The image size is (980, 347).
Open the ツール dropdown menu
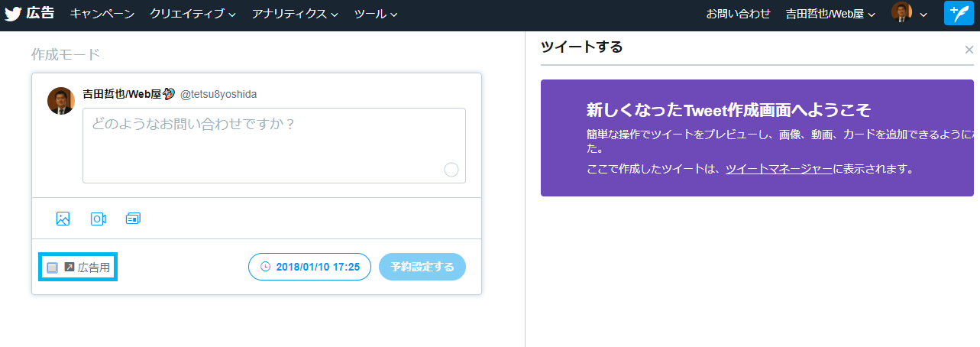[376, 14]
